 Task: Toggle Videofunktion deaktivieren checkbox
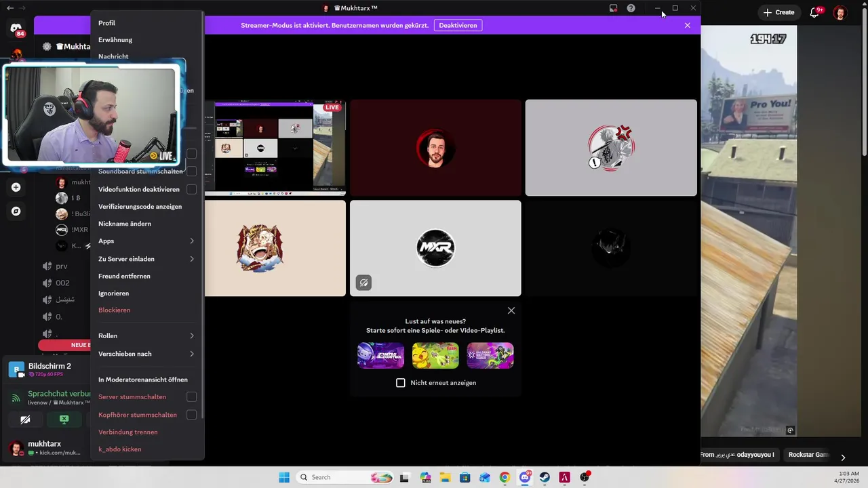(191, 189)
